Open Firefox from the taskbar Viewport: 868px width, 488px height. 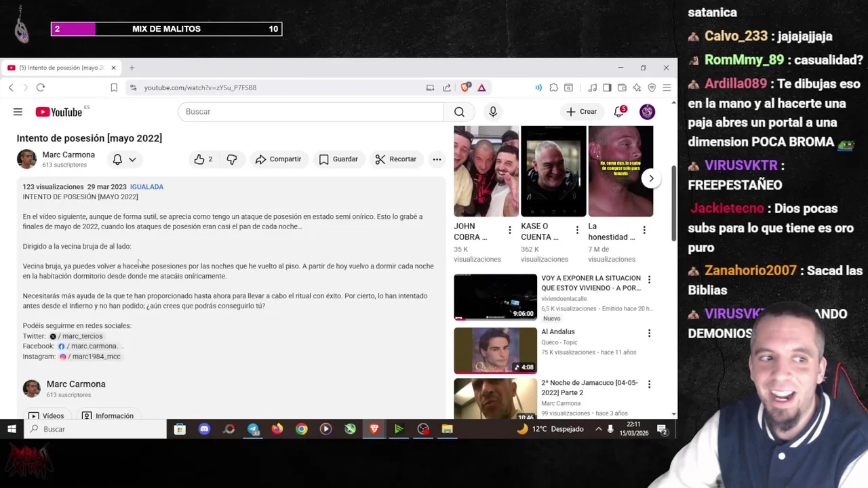point(277,429)
